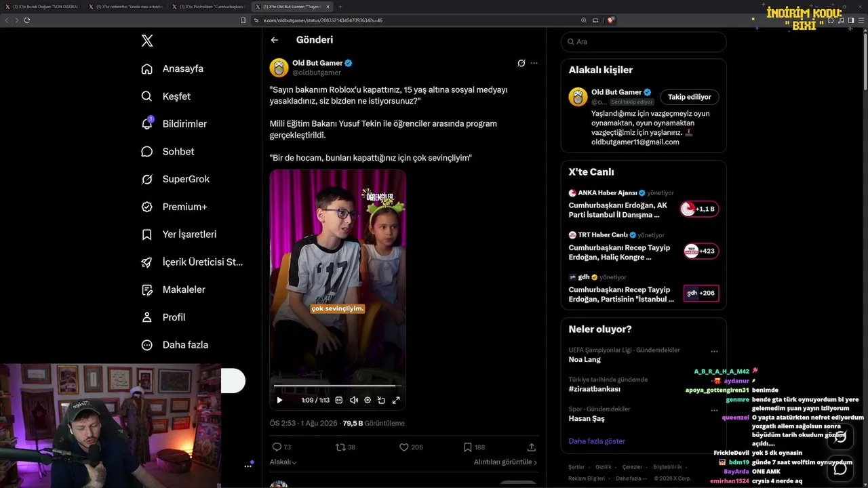This screenshot has width=868, height=488.
Task: Open the Brave Shields icon
Action: coord(610,20)
